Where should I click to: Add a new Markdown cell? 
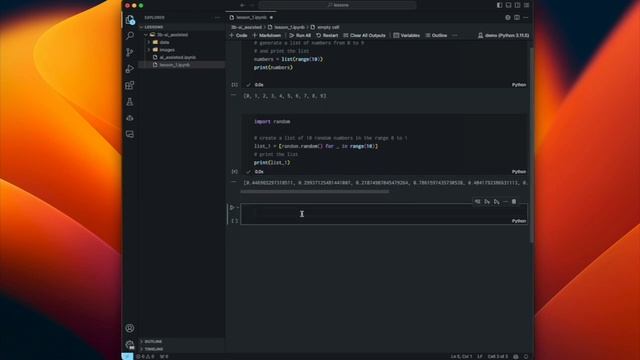(267, 36)
